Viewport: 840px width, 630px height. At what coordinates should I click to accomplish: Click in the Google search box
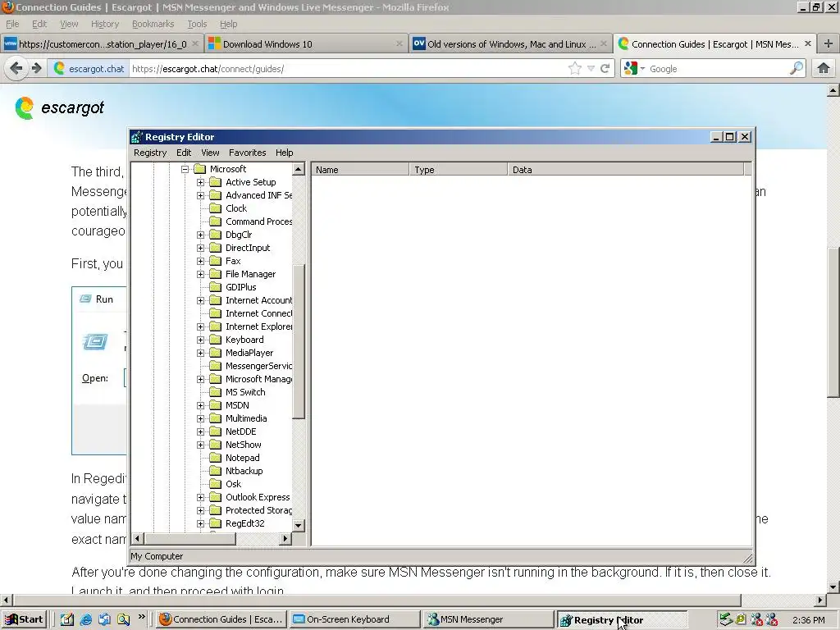718,69
